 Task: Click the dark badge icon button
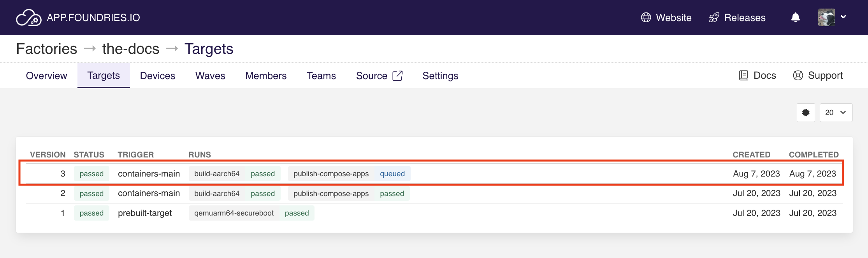click(805, 113)
